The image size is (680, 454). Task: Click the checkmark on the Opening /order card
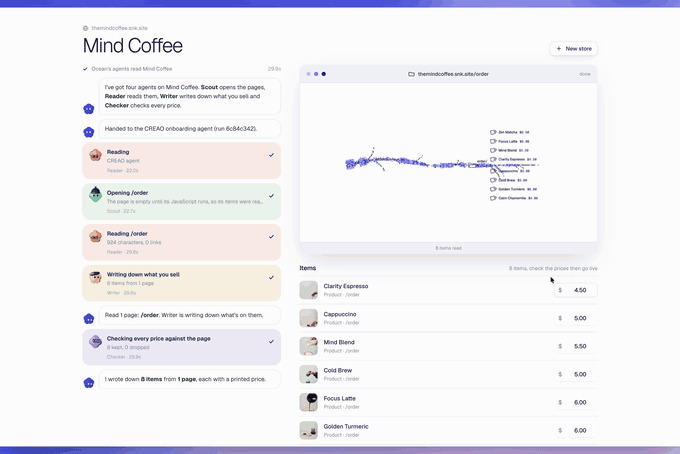[271, 196]
